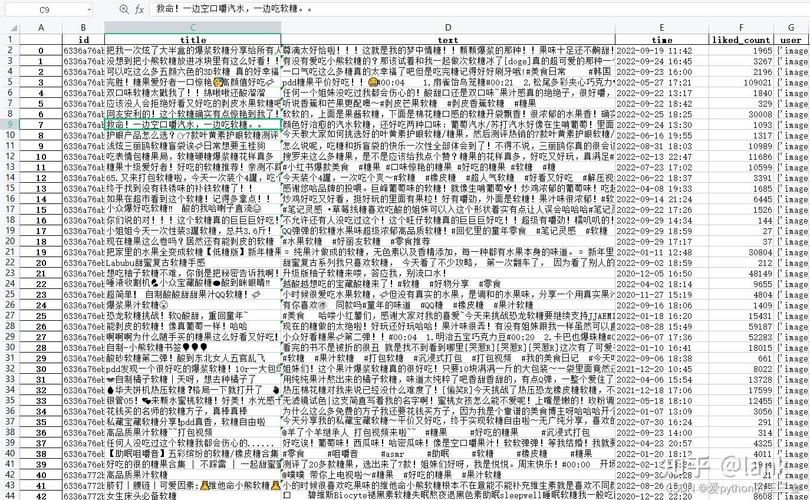Select index cell 20 in column A

pos(41,262)
